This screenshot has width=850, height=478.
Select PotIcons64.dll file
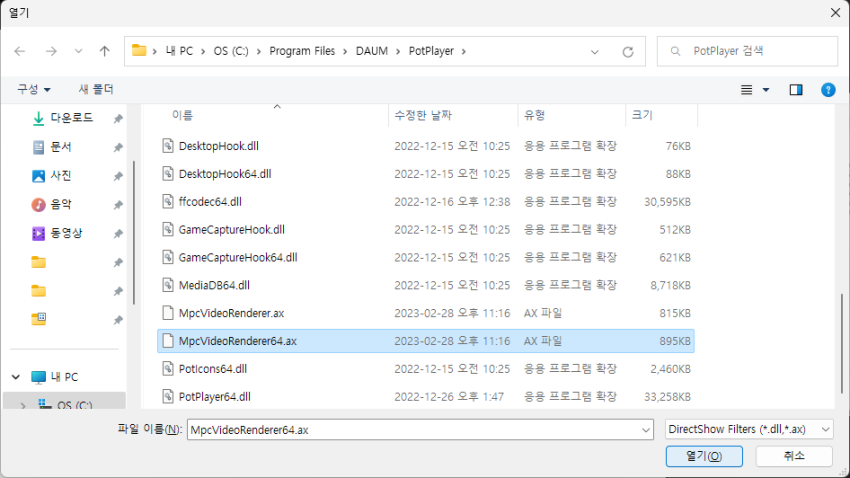point(212,369)
